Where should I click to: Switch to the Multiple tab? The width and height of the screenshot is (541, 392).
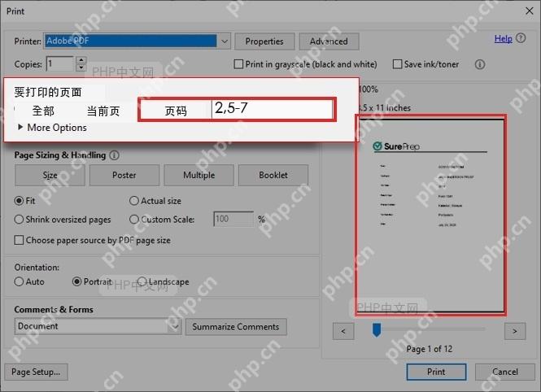pyautogui.click(x=199, y=175)
